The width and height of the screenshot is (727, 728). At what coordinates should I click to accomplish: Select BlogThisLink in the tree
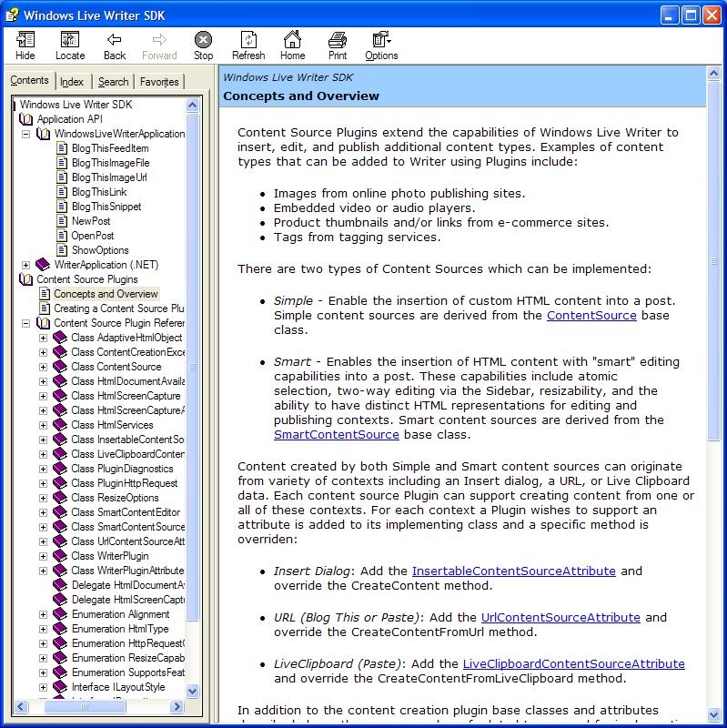coord(99,192)
